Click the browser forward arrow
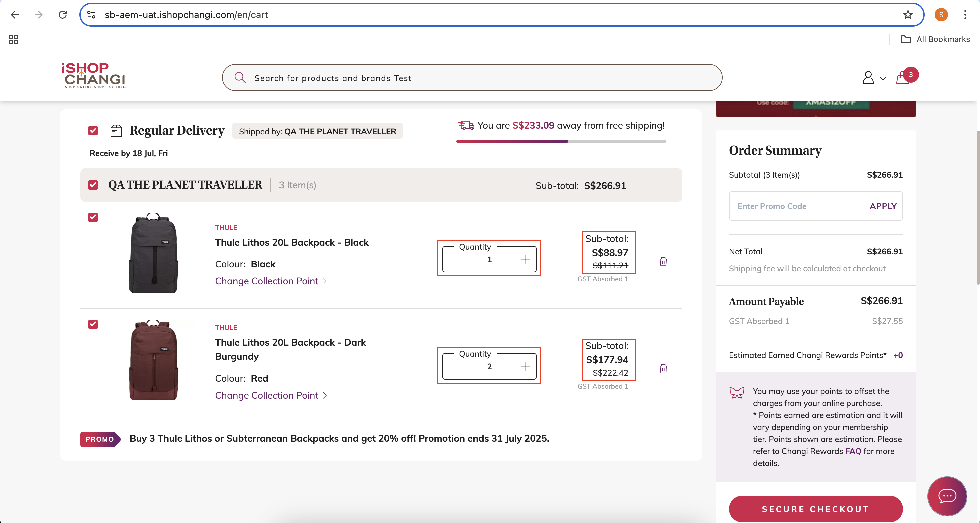Screen dimensions: 980x523 [38, 14]
